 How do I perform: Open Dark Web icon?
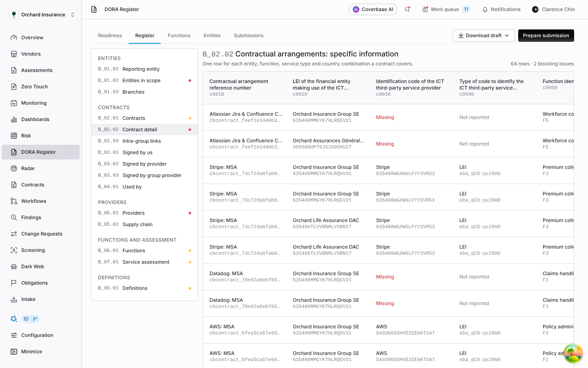coord(14,267)
